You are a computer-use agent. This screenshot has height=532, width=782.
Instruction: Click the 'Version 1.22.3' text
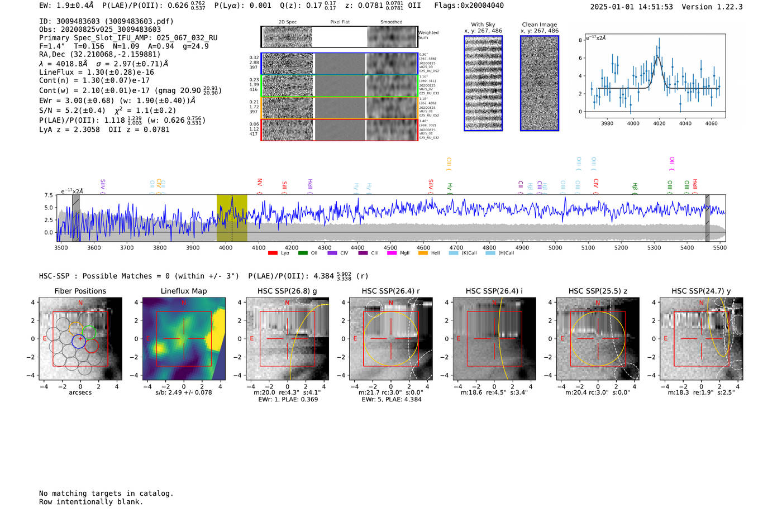pos(712,7)
